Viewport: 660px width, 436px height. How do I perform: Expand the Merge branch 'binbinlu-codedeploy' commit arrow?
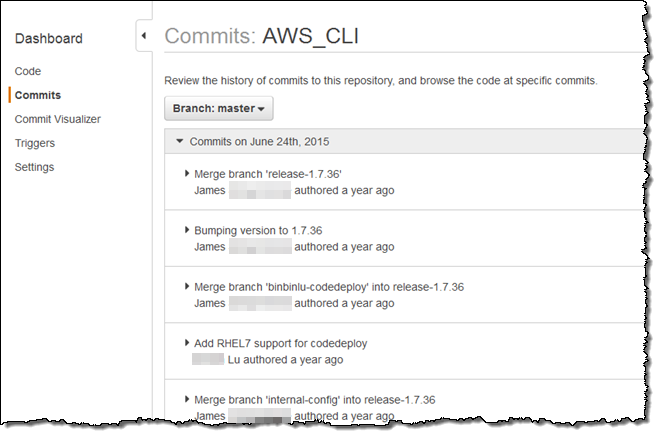[187, 286]
